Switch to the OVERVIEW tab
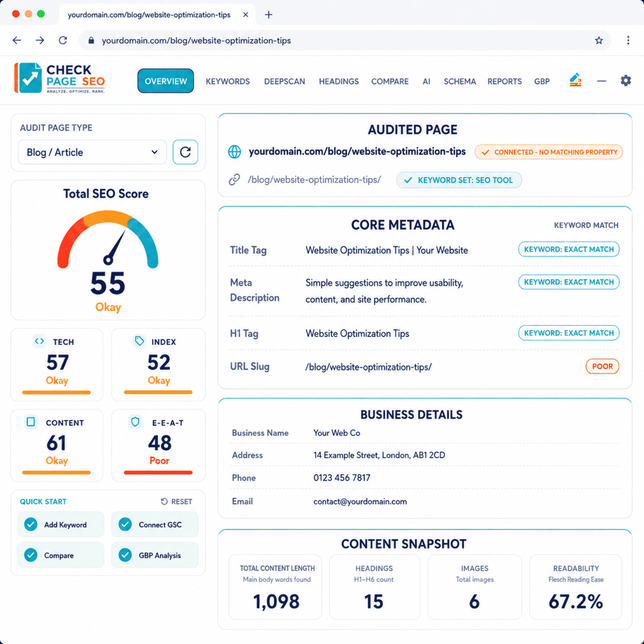644x644 pixels. click(x=166, y=81)
